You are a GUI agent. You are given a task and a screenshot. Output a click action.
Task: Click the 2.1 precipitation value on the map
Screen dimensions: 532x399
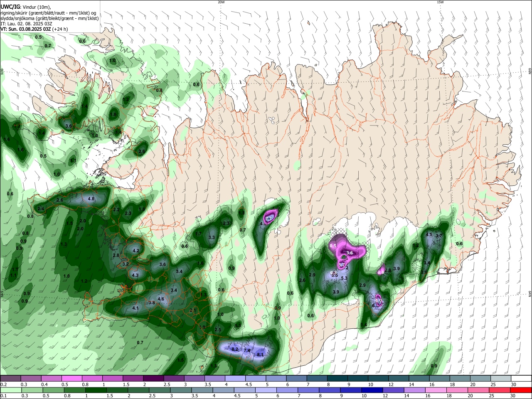(x=192, y=310)
